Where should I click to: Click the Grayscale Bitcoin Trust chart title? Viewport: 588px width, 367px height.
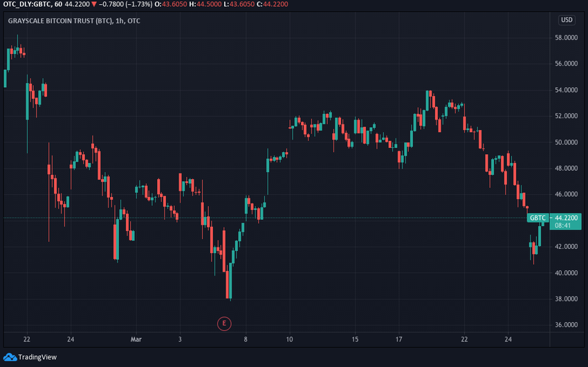(74, 21)
